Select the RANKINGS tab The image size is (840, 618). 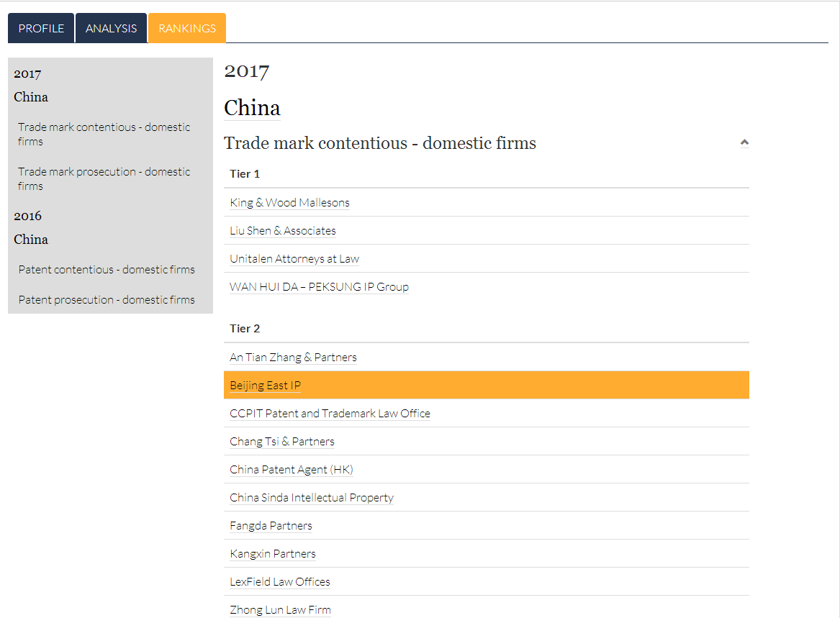[x=187, y=28]
